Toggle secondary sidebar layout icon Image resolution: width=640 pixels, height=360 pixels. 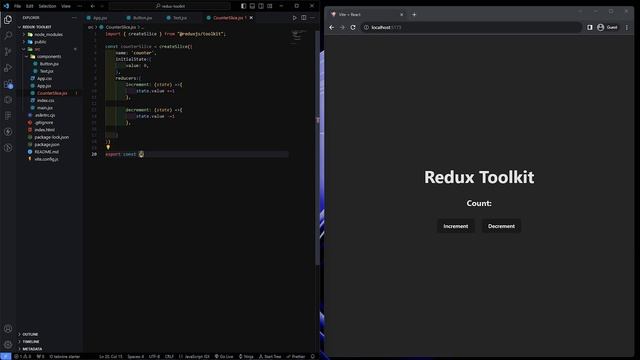click(x=261, y=6)
